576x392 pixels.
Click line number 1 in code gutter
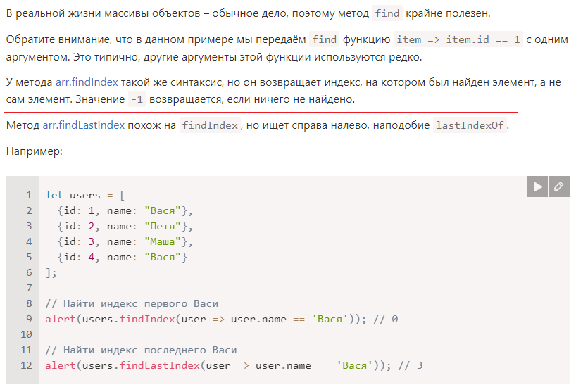click(x=29, y=195)
